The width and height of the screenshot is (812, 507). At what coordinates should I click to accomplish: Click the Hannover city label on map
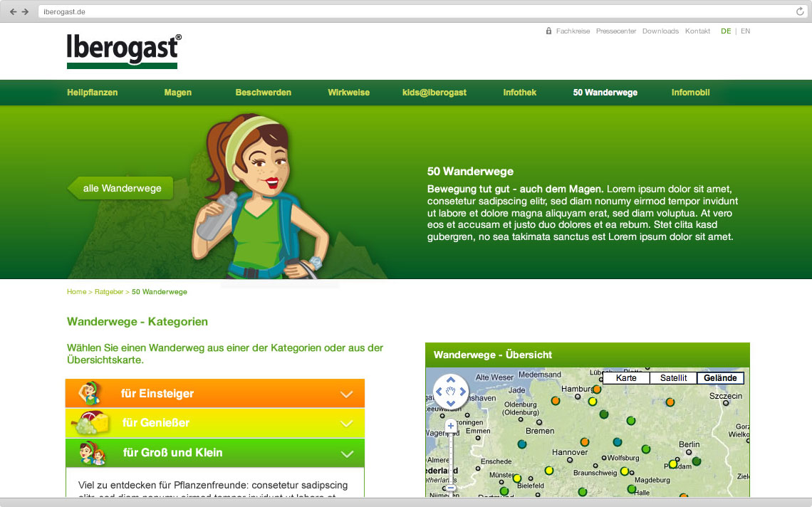pyautogui.click(x=570, y=452)
